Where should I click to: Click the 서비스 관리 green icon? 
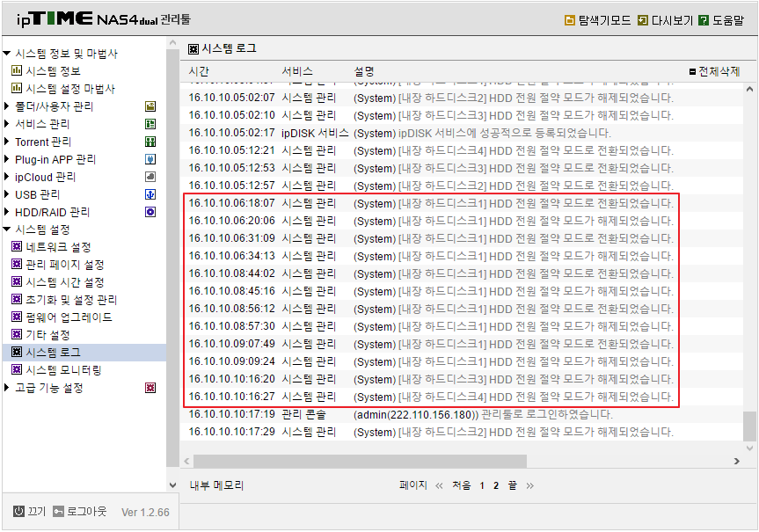tap(150, 124)
